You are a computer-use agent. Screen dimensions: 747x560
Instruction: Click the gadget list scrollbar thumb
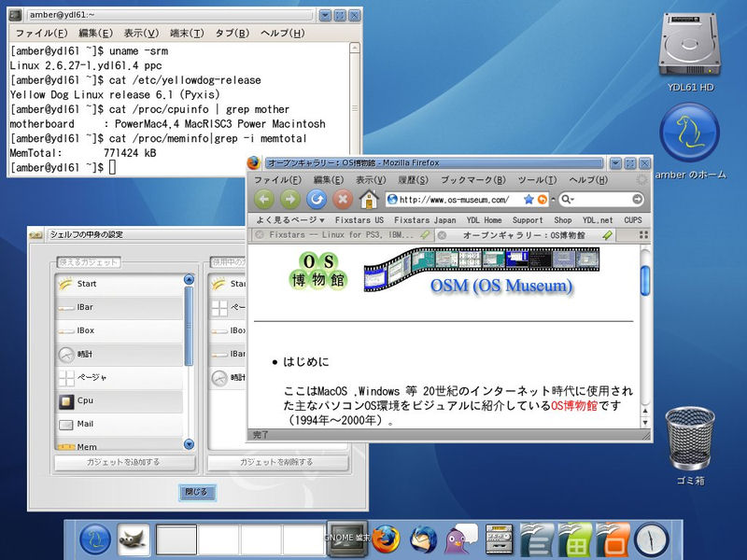189,326
